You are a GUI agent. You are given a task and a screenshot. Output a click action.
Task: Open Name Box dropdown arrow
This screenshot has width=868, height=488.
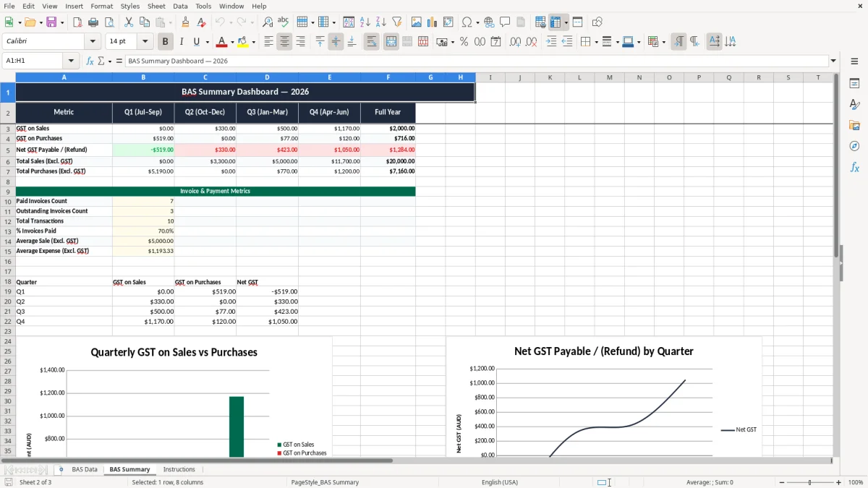71,61
